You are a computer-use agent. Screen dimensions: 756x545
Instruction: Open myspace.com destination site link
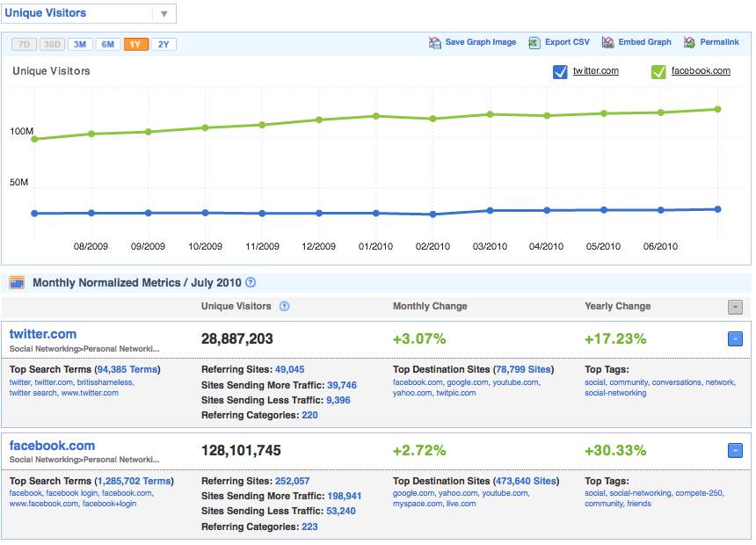418,504
